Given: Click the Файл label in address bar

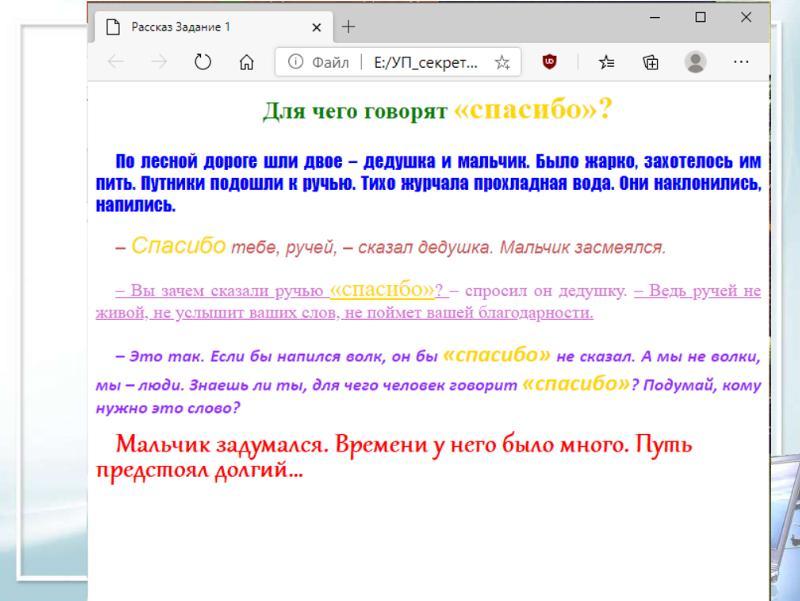Looking at the screenshot, I should [330, 63].
